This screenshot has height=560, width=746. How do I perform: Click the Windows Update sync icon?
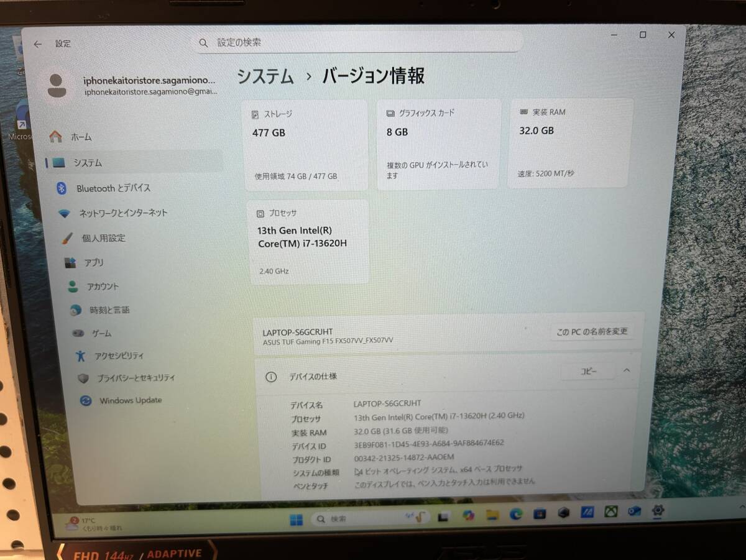[86, 401]
